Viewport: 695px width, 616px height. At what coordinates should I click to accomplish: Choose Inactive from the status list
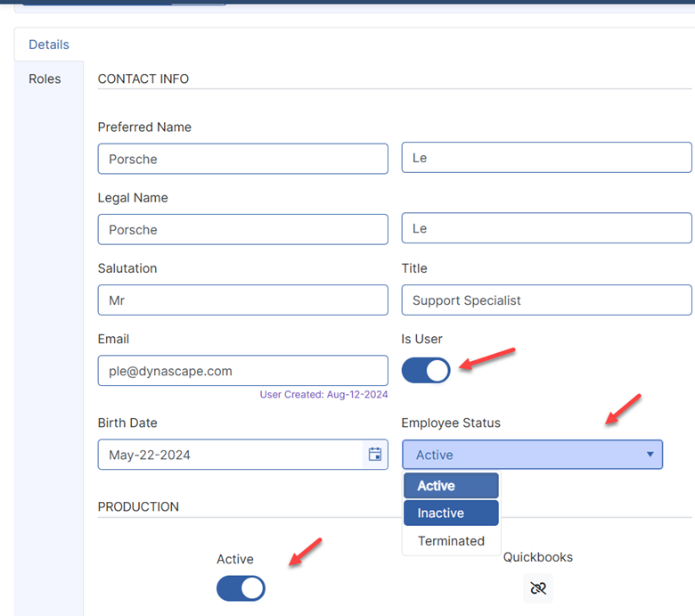tap(451, 513)
